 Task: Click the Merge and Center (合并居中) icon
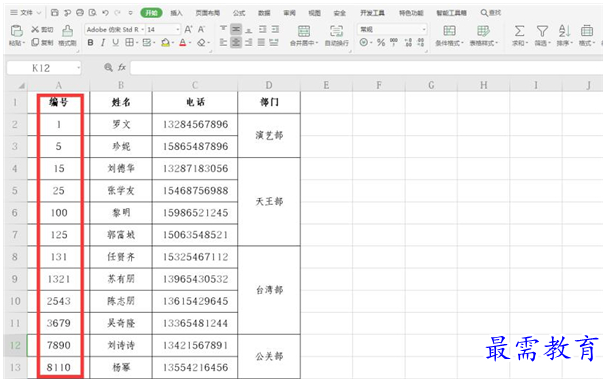pos(304,31)
